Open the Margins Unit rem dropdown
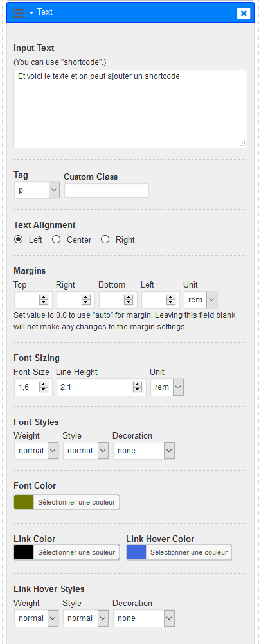 [x=201, y=300]
